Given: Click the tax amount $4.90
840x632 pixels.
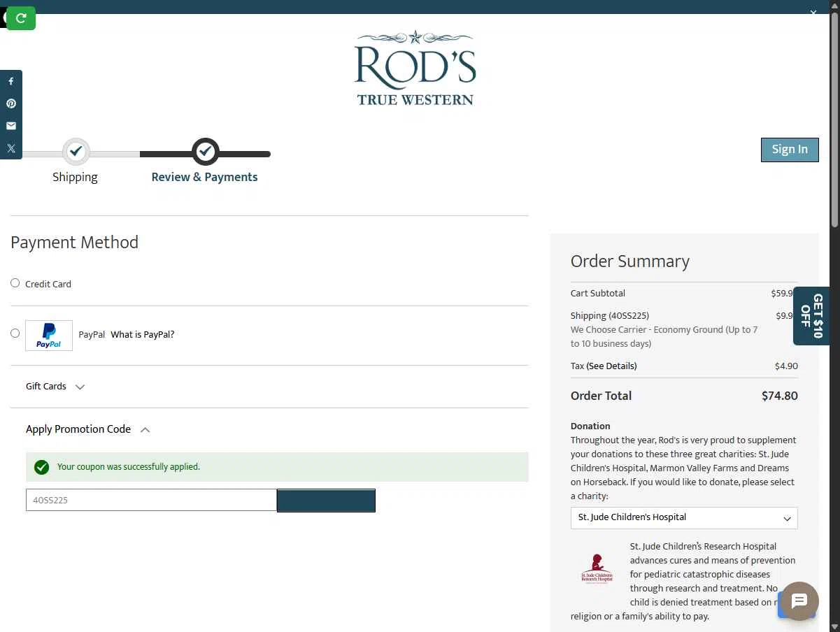Looking at the screenshot, I should point(786,366).
